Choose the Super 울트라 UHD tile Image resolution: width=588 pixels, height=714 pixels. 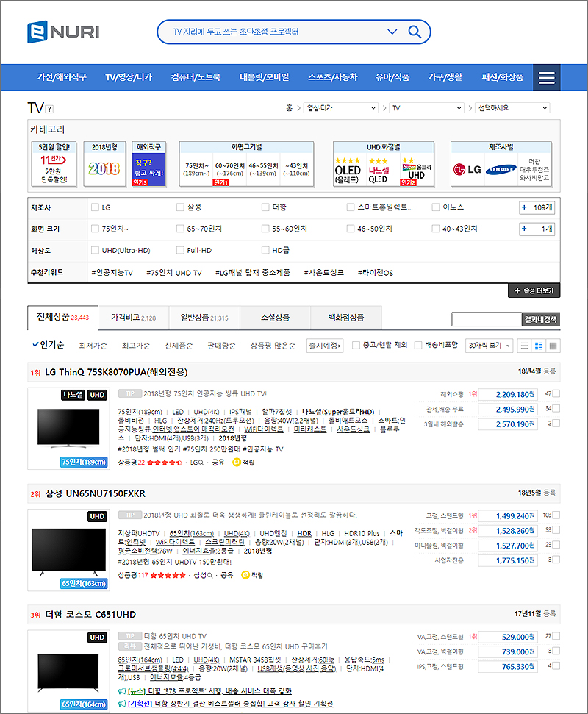click(416, 170)
